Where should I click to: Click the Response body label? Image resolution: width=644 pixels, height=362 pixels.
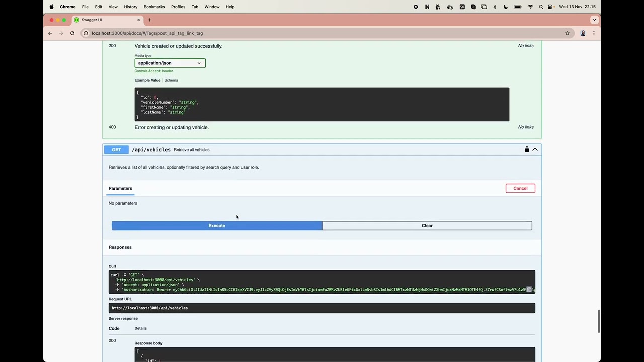(148, 343)
